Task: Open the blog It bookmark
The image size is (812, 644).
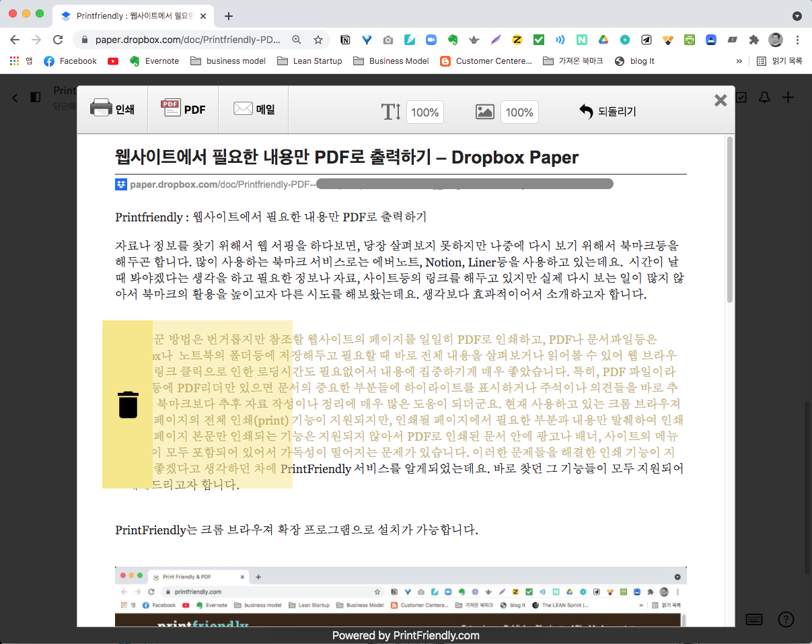Action: coord(634,61)
